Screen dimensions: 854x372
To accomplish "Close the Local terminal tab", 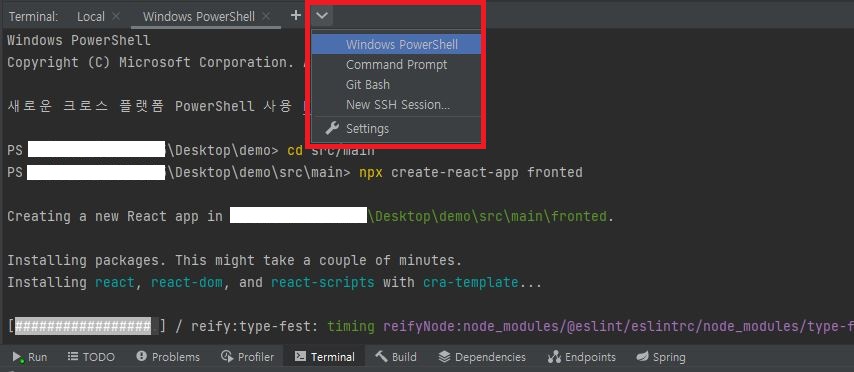I will click(115, 17).
